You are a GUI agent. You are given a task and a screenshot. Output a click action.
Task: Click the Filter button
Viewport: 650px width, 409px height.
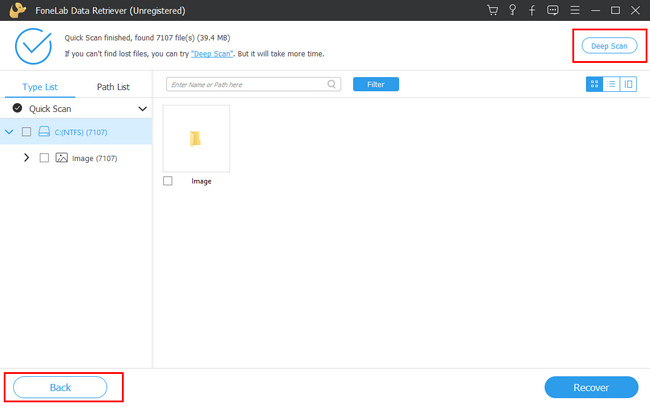pyautogui.click(x=376, y=84)
